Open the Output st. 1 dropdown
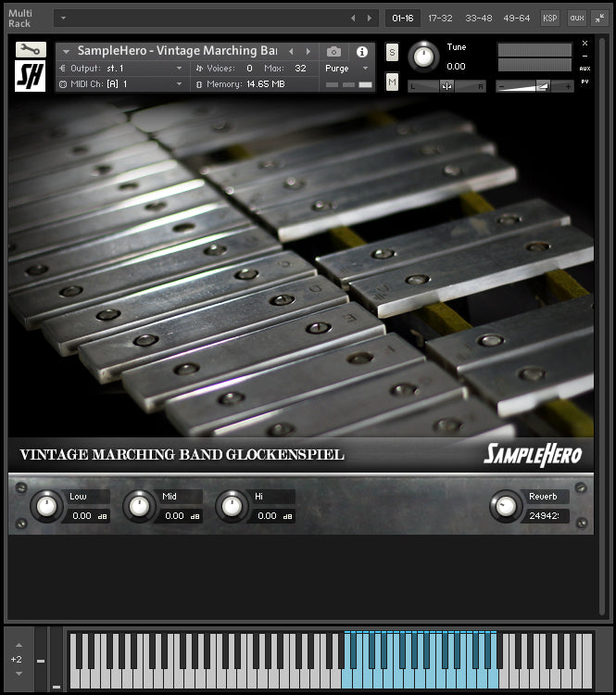This screenshot has height=695, width=616. pos(179,69)
